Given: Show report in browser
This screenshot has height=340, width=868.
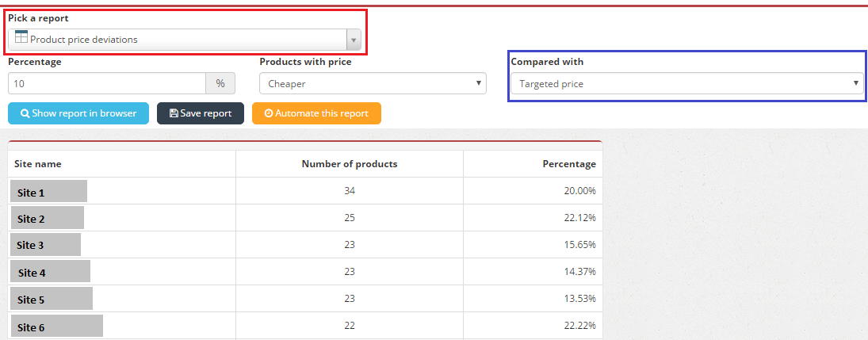Looking at the screenshot, I should [x=78, y=113].
